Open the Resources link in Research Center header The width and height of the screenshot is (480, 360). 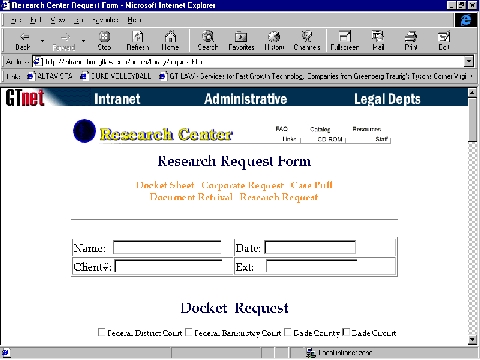click(x=367, y=129)
